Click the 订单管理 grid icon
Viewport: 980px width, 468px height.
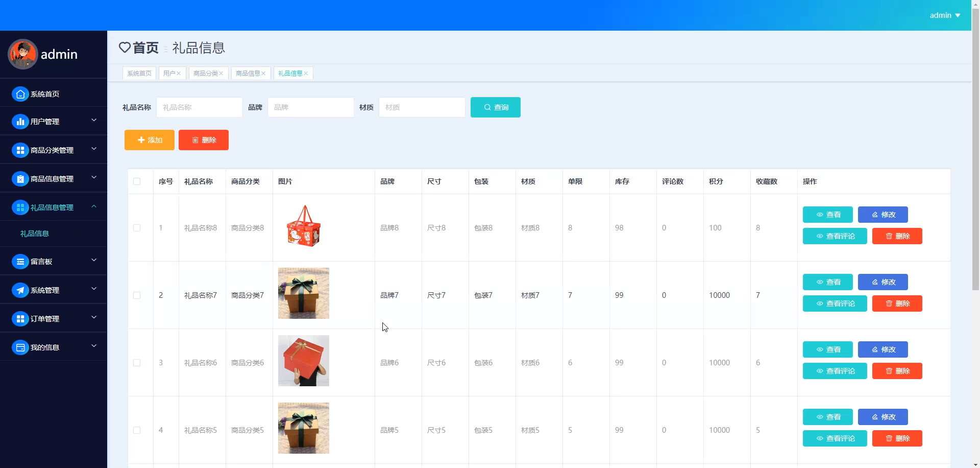tap(20, 319)
